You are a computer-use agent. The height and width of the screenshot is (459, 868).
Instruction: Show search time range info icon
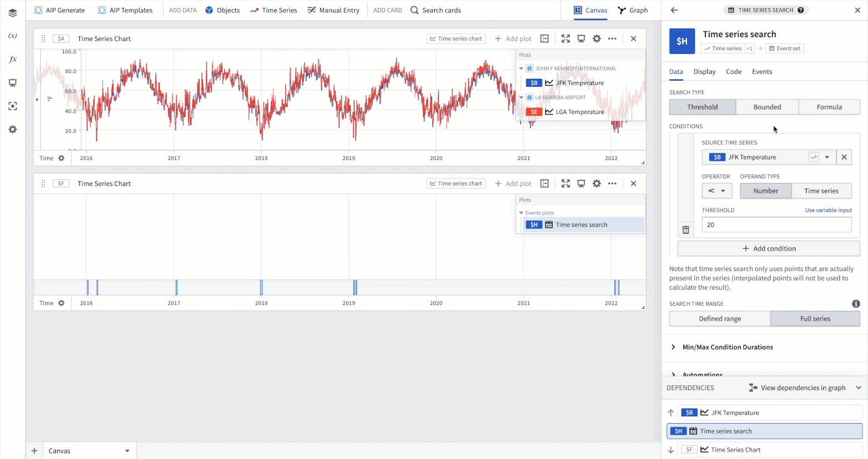(x=856, y=304)
